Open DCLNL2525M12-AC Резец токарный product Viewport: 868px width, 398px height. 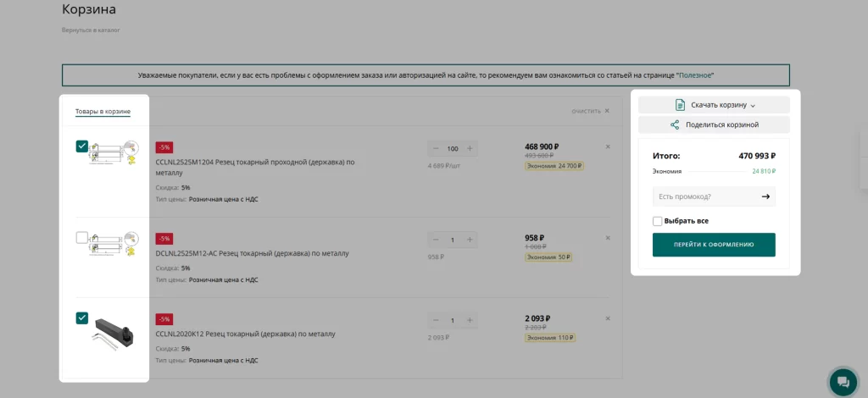point(253,253)
